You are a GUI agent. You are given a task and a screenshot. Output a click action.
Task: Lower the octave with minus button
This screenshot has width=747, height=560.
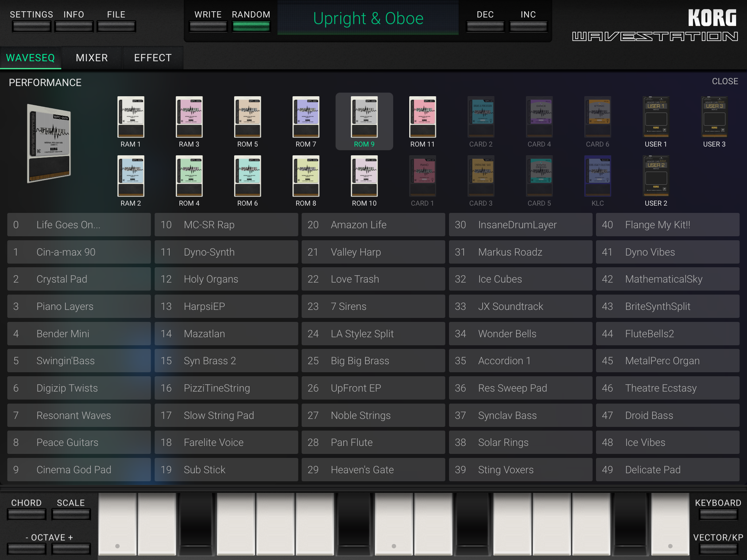pos(27,548)
